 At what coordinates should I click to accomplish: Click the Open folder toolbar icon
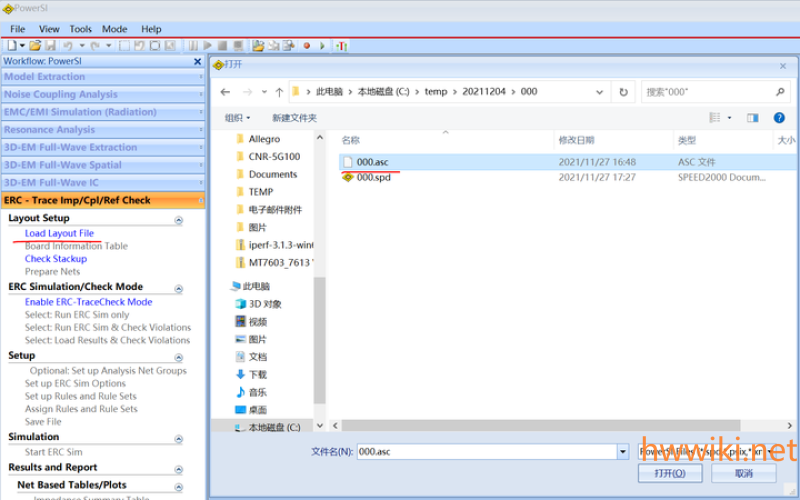tap(35, 46)
